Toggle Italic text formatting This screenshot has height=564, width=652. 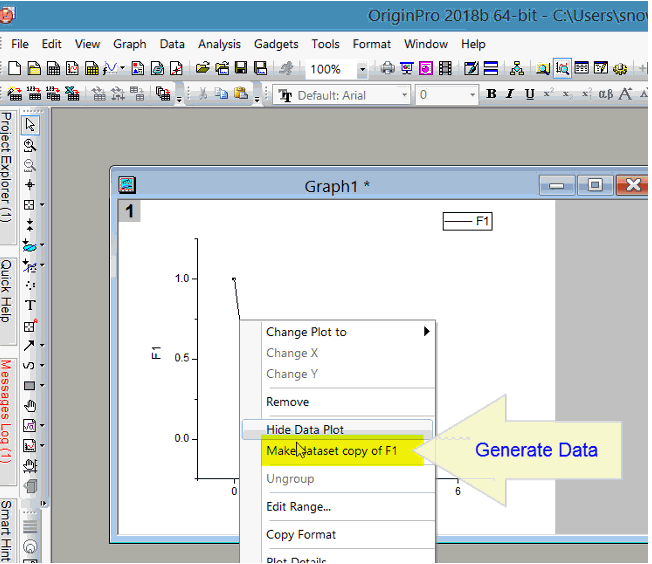tap(510, 94)
